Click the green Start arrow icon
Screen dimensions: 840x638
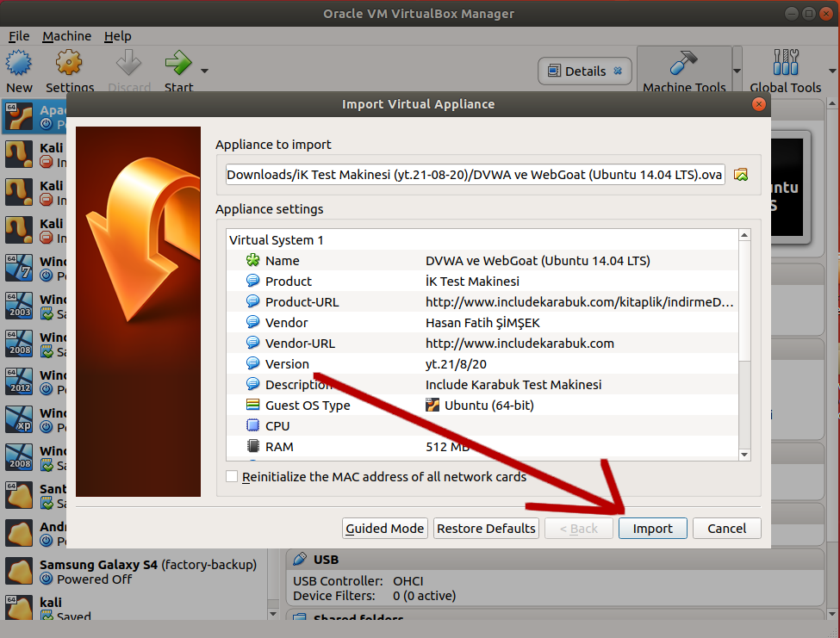click(x=177, y=63)
